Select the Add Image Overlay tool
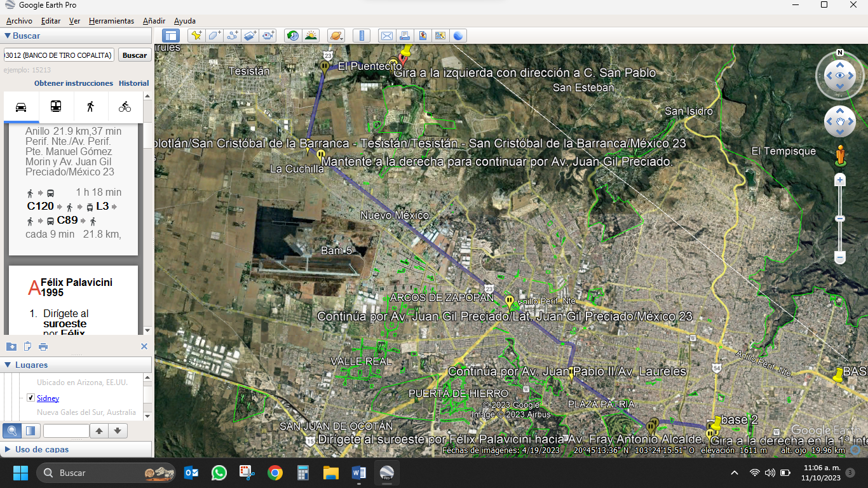The height and width of the screenshot is (488, 868). click(x=250, y=36)
